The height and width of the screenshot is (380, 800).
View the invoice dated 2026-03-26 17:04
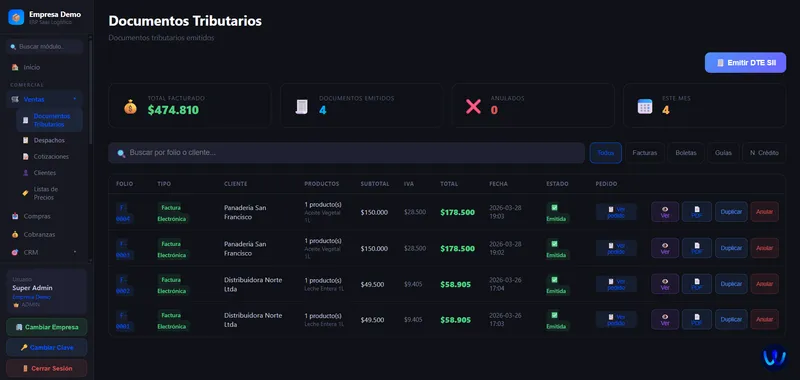click(665, 284)
